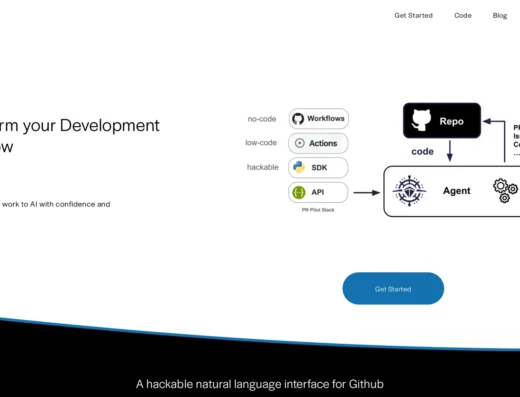
Task: Click the green API braces icon
Action: point(299,192)
